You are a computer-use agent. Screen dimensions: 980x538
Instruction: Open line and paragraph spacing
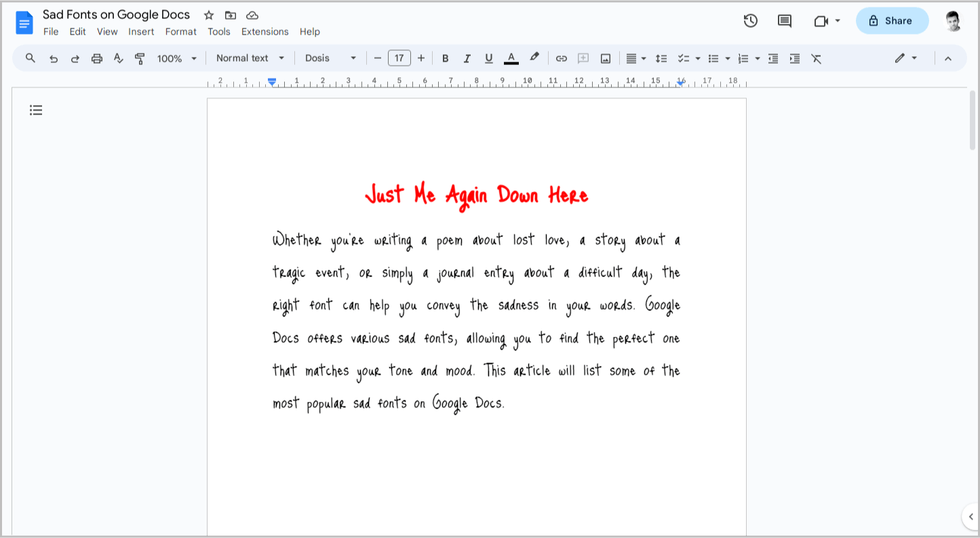point(661,59)
